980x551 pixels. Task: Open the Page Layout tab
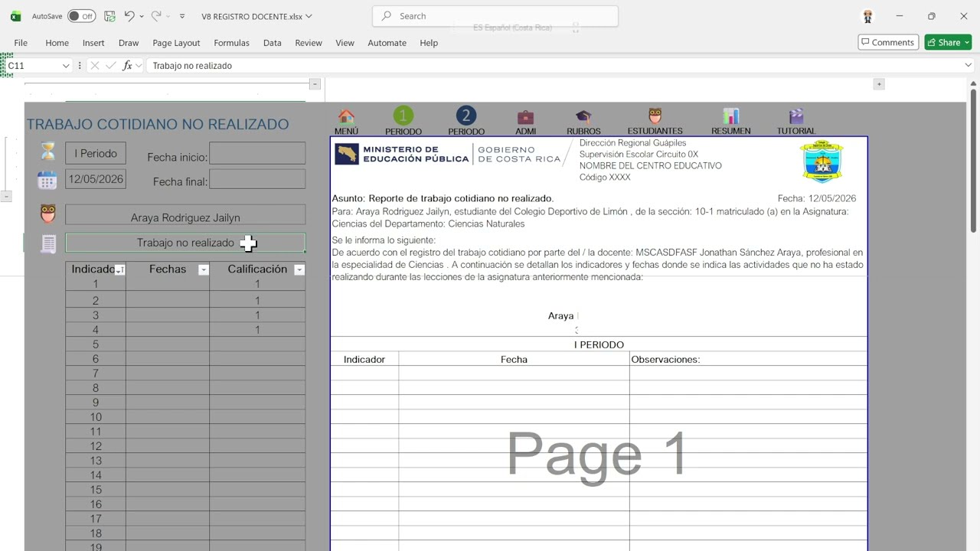click(x=176, y=43)
